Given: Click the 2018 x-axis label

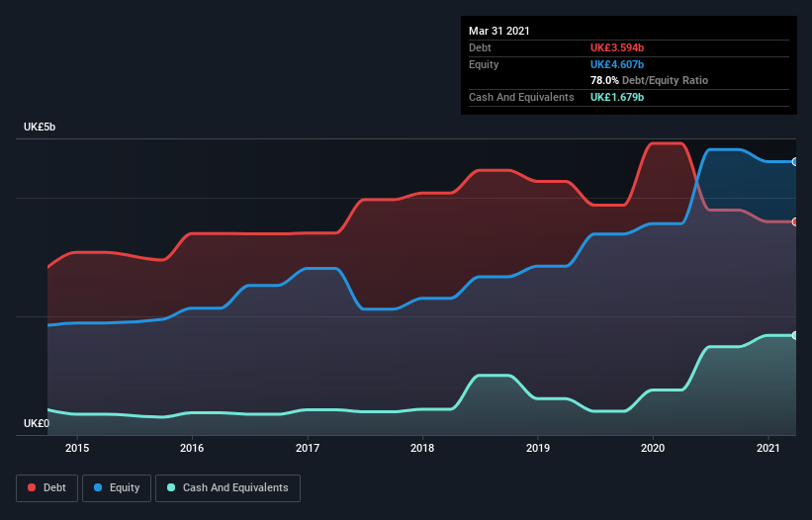Looking at the screenshot, I should [x=422, y=448].
